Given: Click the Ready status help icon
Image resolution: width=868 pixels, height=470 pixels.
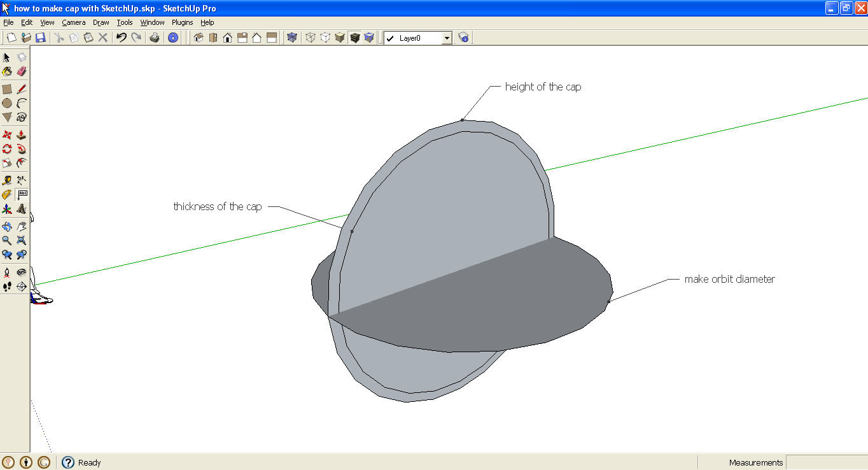Looking at the screenshot, I should [67, 462].
